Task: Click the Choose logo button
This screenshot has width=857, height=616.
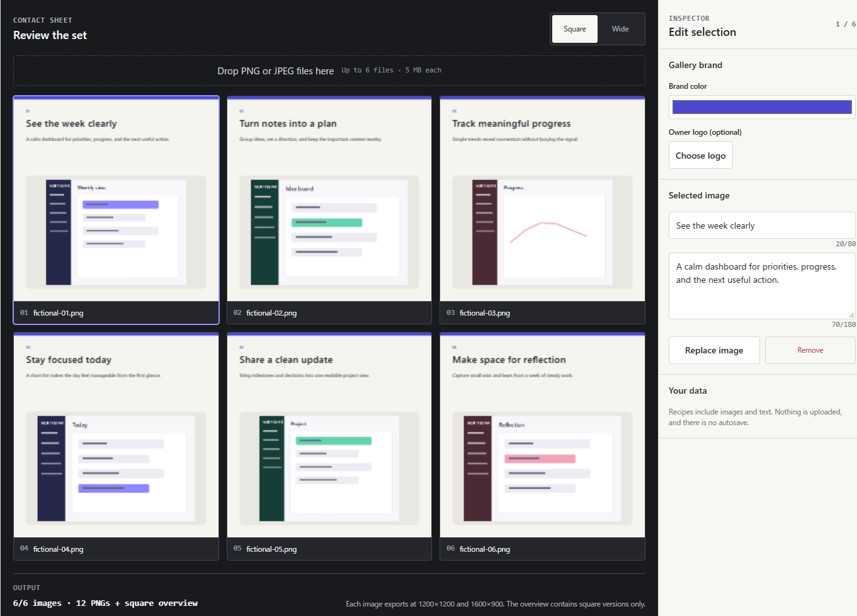Action: (x=701, y=156)
